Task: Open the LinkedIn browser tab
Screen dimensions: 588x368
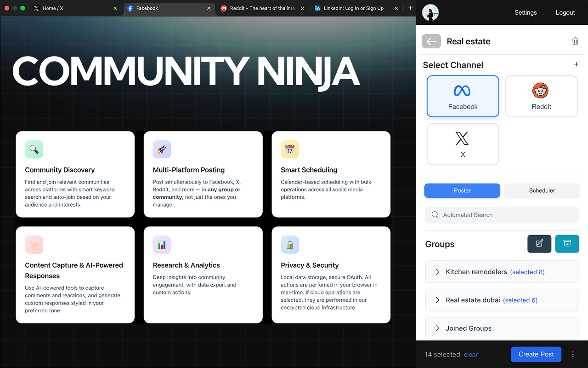Action: click(350, 8)
